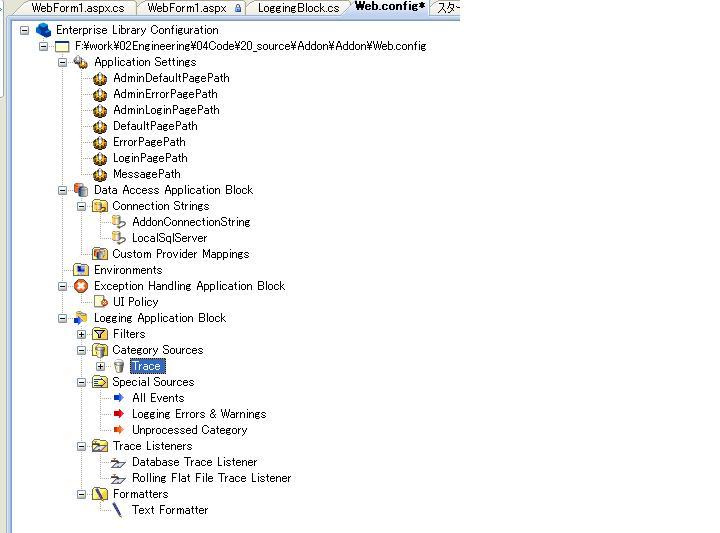Screen dimensions: 720x533
Task: Click the Exception Handling red circle icon
Action: click(x=81, y=286)
